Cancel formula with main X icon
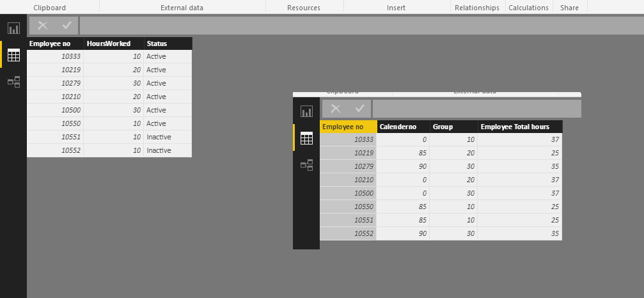 (43, 26)
